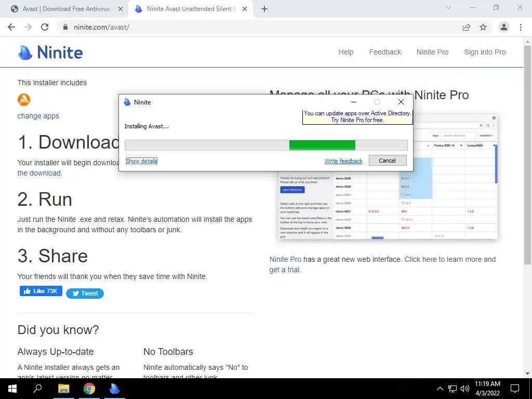This screenshot has width=532, height=399.
Task: Close the Avast Download Free Antivirus tab
Action: (121, 9)
